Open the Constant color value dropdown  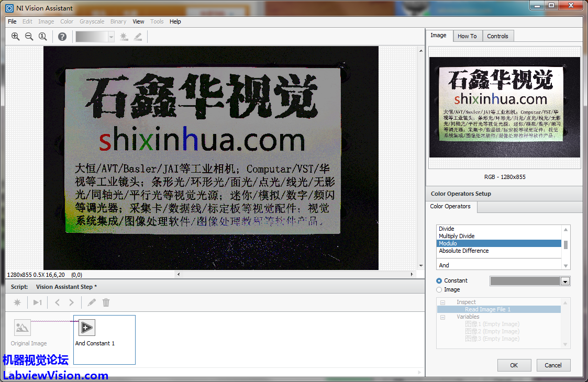[565, 281]
